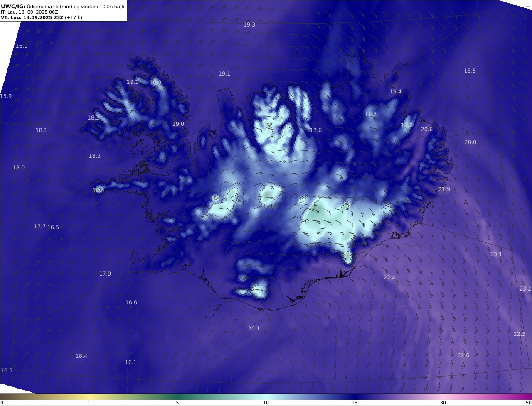
Task: Select the 18.1 value label
Action: (x=42, y=130)
